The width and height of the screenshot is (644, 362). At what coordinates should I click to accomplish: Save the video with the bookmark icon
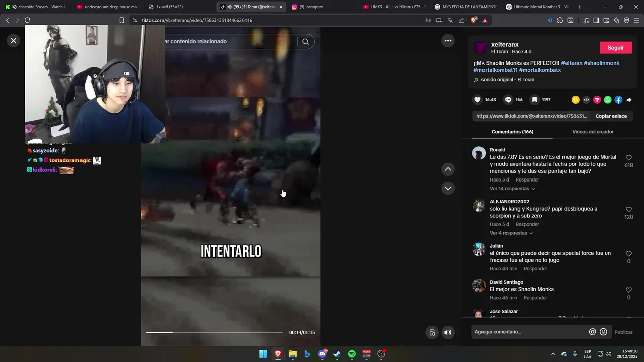535,100
